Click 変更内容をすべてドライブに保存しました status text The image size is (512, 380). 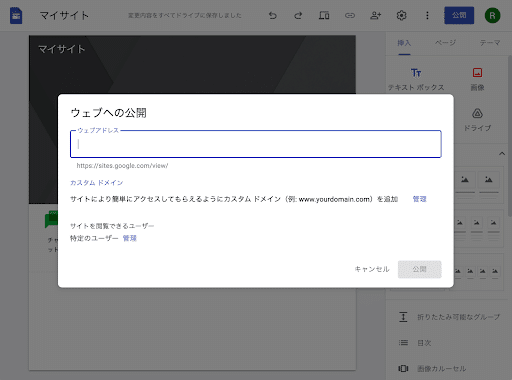click(x=185, y=15)
